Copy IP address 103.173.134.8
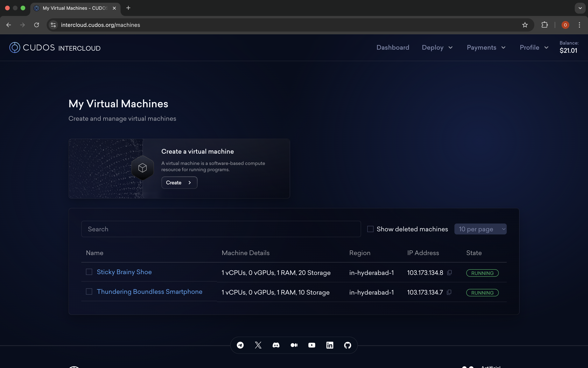The height and width of the screenshot is (368, 588). click(x=450, y=273)
